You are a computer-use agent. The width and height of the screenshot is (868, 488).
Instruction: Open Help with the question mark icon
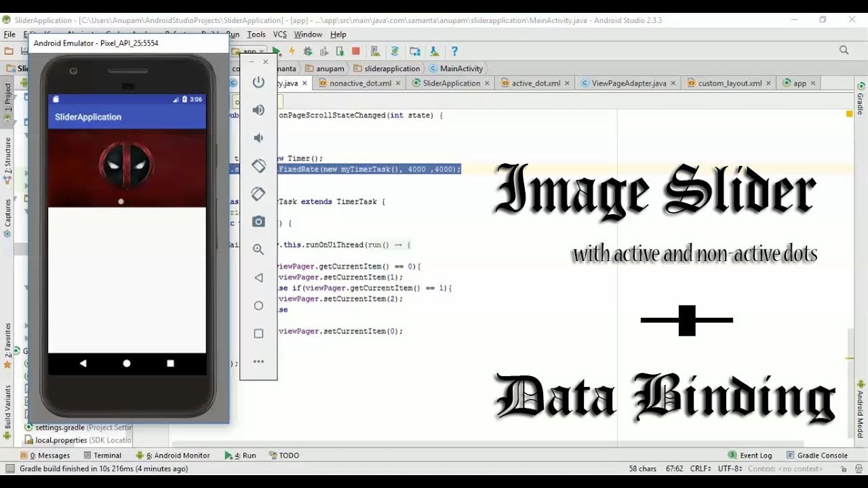(454, 52)
